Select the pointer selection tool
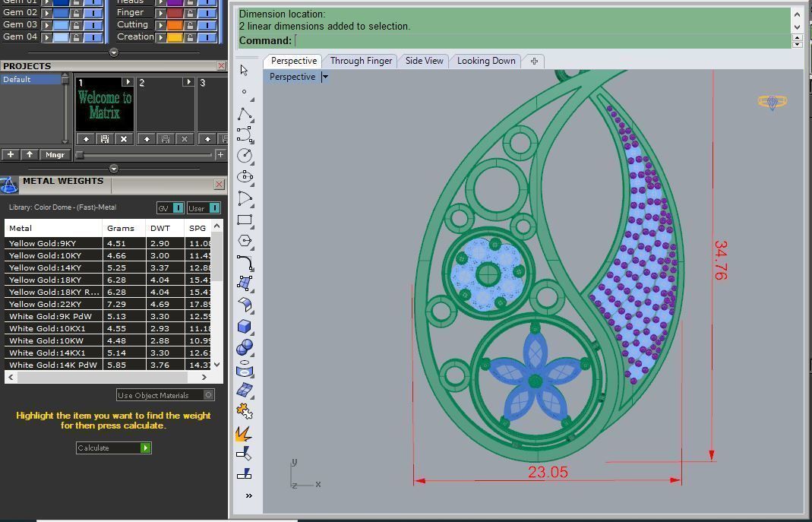 coord(244,70)
